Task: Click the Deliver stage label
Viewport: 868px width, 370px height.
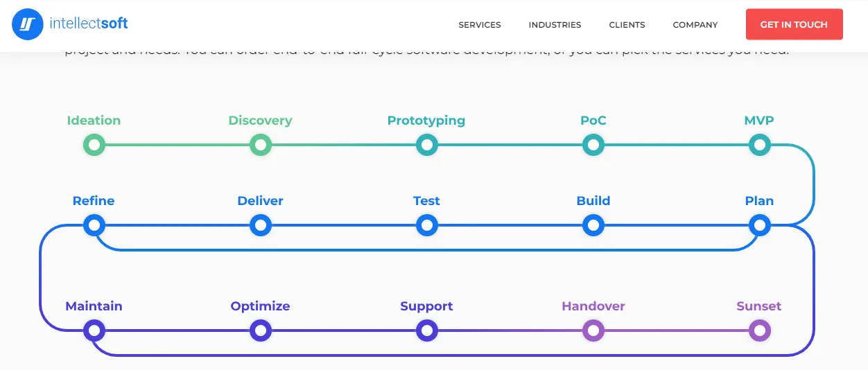Action: click(260, 201)
